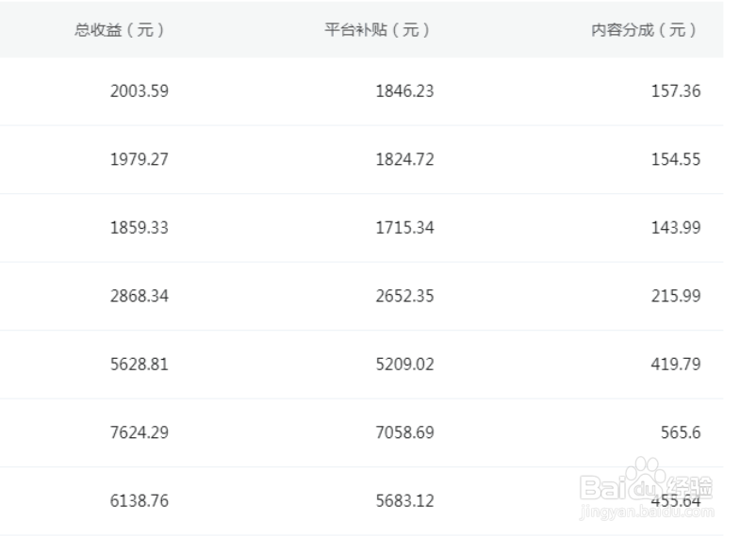Pick the content share value 154.55

[x=676, y=159]
